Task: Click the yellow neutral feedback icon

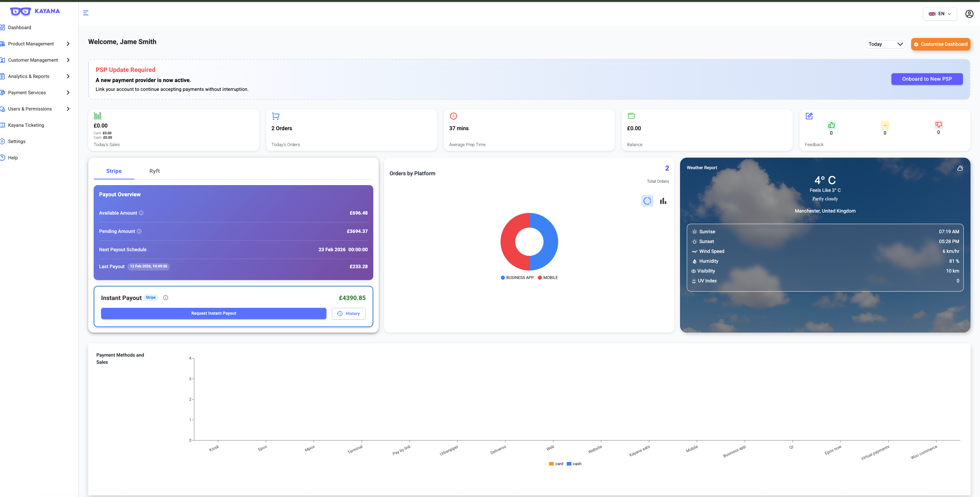Action: coord(885,125)
